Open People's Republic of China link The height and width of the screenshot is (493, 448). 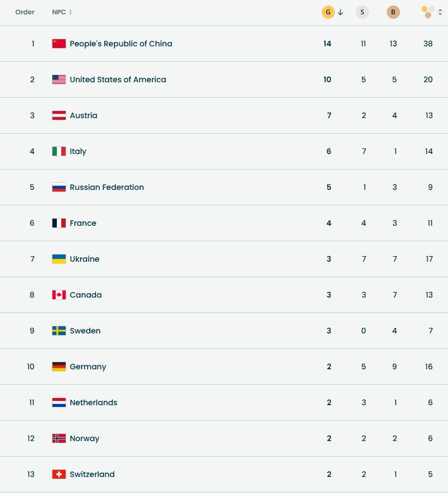tap(121, 44)
